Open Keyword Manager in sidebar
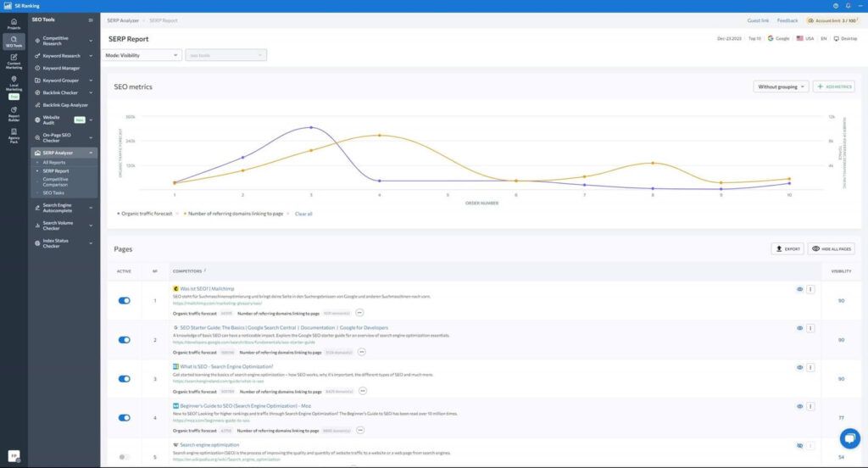The width and height of the screenshot is (868, 468). (x=61, y=68)
